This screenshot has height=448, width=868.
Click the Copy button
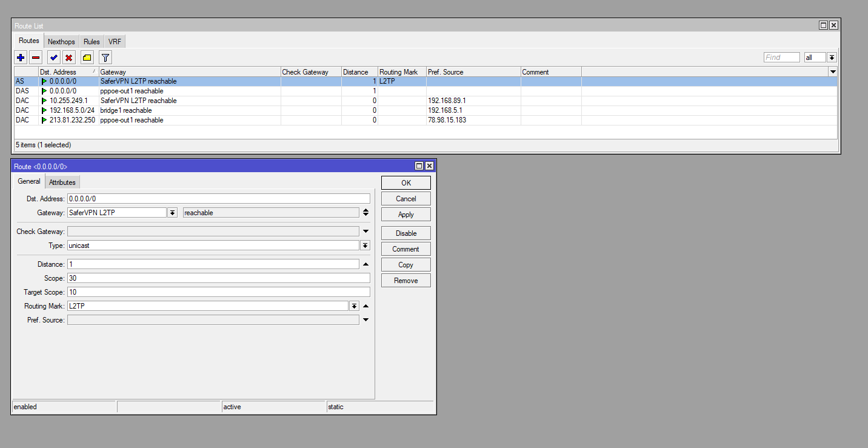pyautogui.click(x=406, y=264)
